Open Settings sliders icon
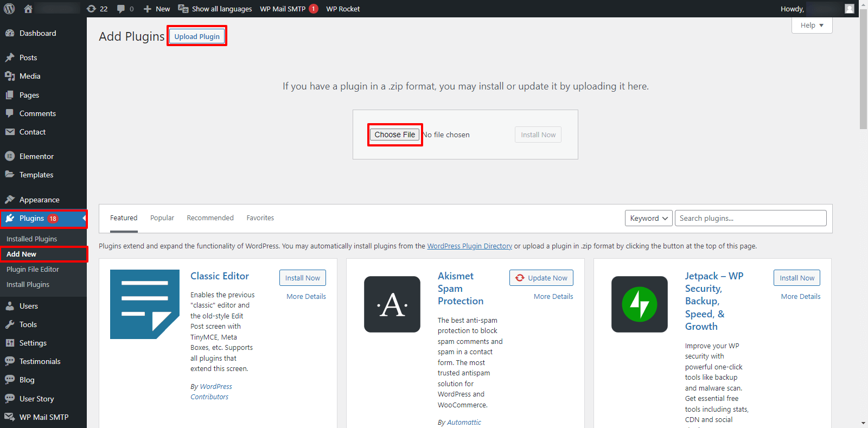 click(10, 343)
